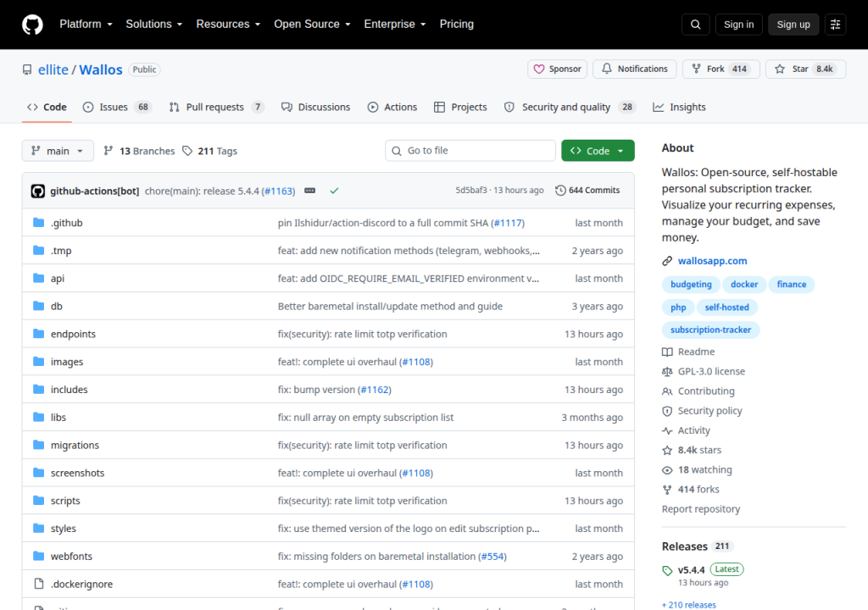Select the subscription-tracker topic tag
This screenshot has width=868, height=610.
pyautogui.click(x=711, y=330)
